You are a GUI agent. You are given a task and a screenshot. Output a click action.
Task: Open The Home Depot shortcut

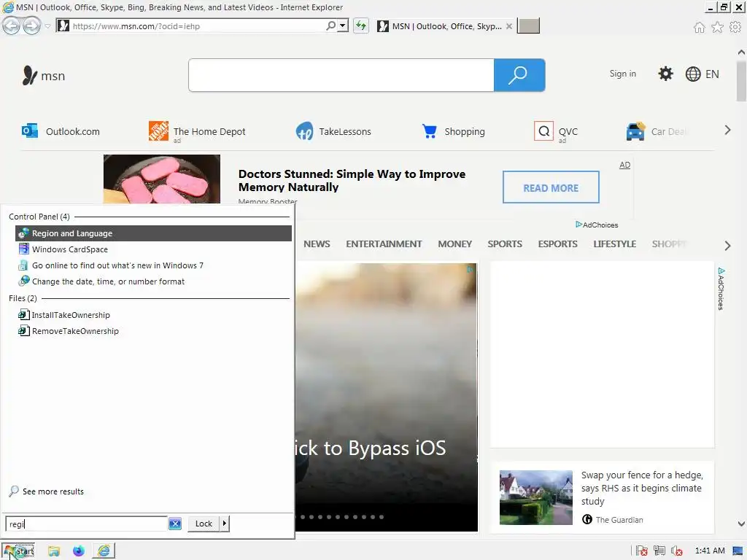tap(197, 131)
